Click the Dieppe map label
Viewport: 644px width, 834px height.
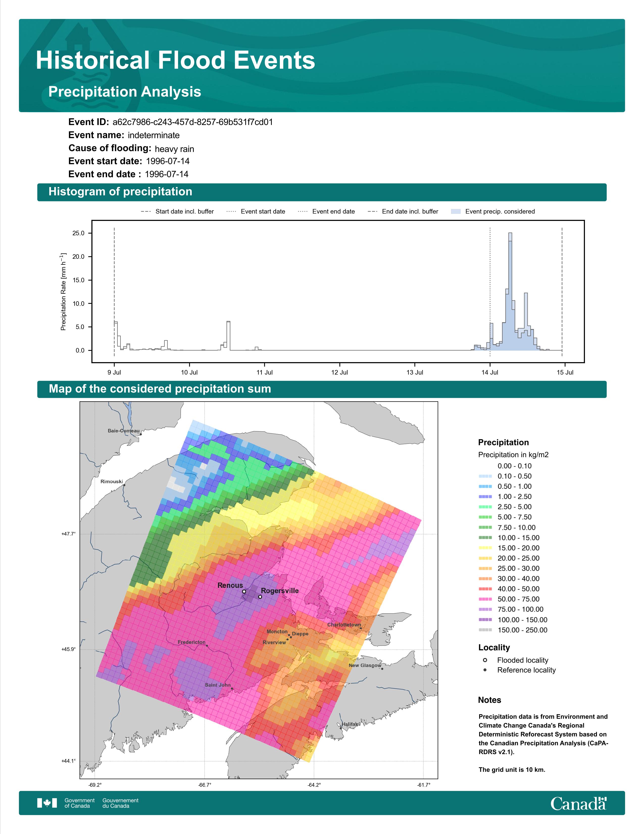(x=300, y=634)
